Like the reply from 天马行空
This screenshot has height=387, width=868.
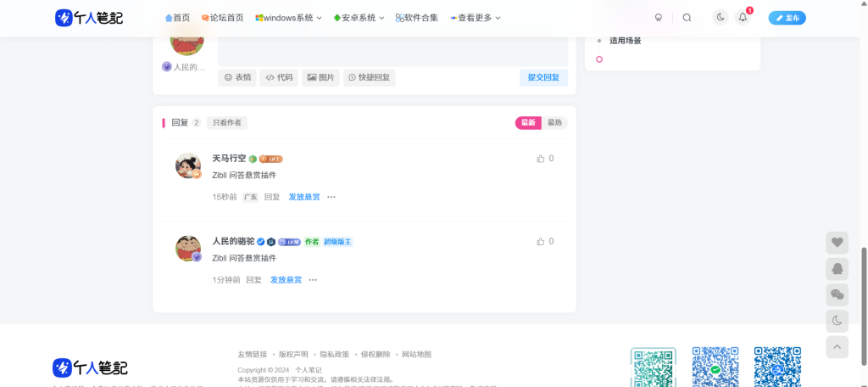point(541,159)
